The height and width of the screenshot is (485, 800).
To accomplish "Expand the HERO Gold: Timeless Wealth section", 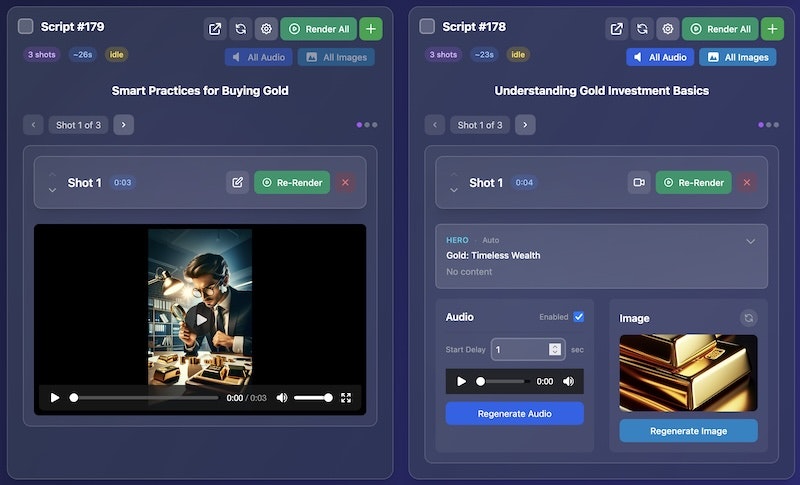I will click(751, 241).
